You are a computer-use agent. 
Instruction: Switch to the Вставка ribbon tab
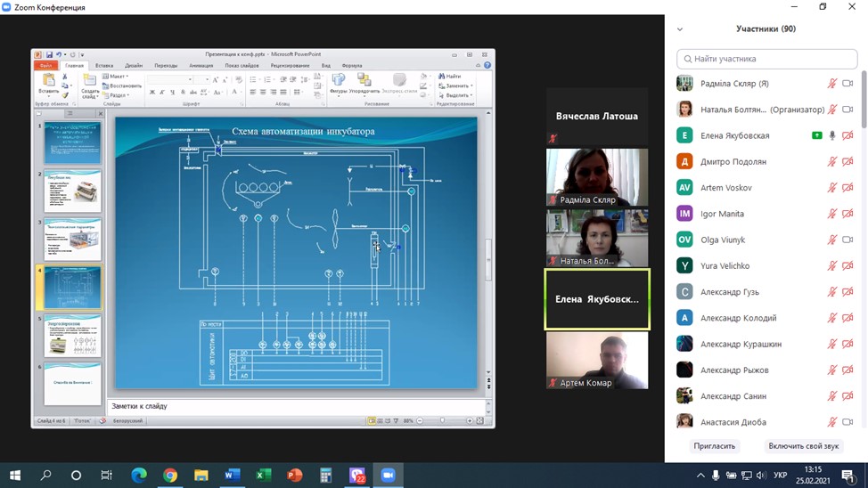click(104, 66)
